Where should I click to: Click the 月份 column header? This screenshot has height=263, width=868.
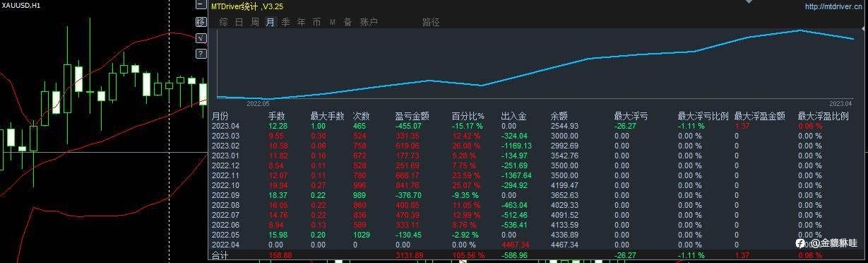[220, 116]
